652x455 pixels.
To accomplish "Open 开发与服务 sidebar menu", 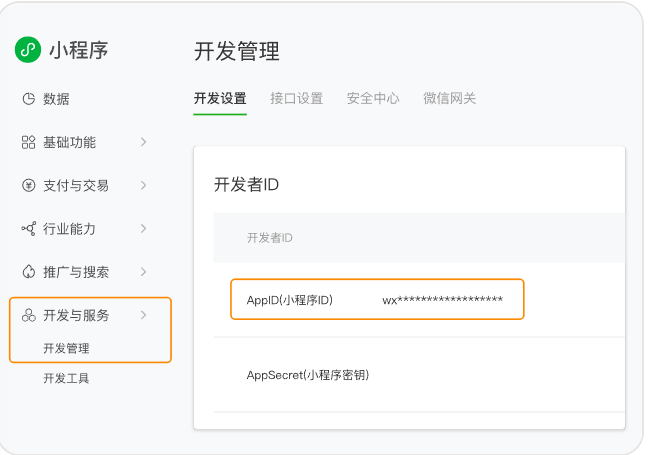I will tap(76, 315).
